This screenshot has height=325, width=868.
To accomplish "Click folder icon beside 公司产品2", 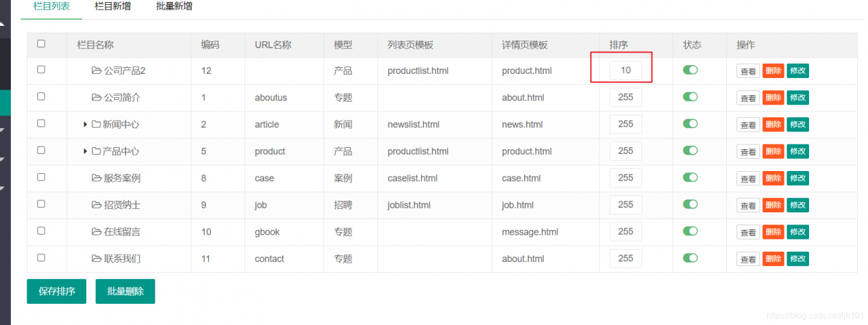I will tap(96, 71).
